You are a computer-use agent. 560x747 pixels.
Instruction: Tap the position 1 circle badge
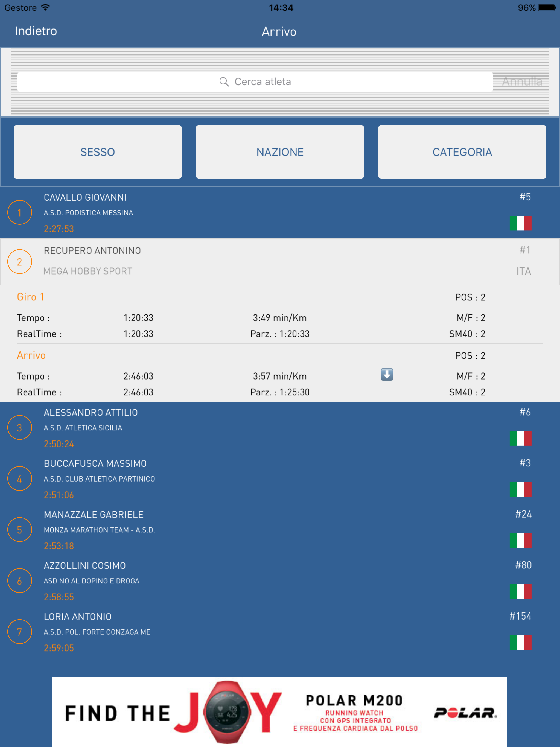pyautogui.click(x=20, y=212)
